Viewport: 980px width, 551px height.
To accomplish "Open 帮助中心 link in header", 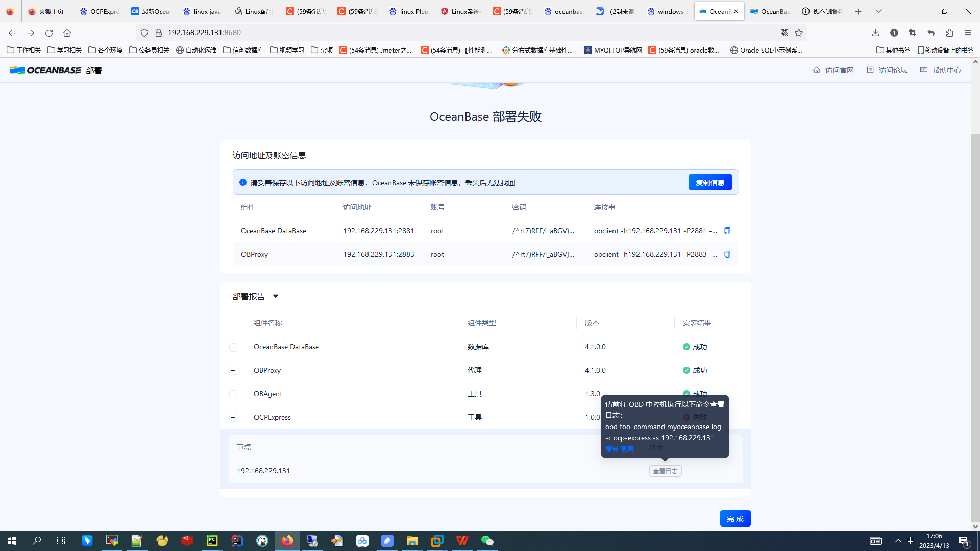I will point(941,70).
